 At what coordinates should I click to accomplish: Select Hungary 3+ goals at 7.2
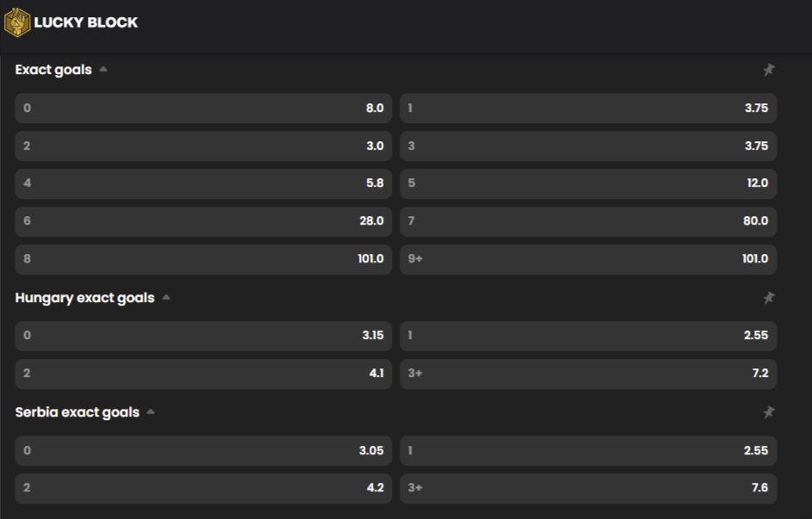pos(588,374)
